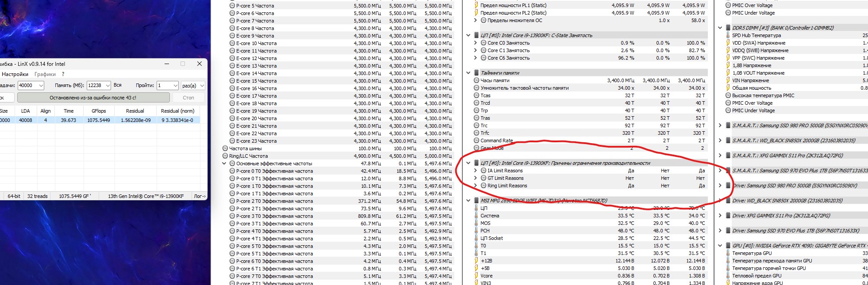Click the clock icon beside E-core 23 Частота
This screenshot has width=868, height=285.
pyautogui.click(x=232, y=141)
